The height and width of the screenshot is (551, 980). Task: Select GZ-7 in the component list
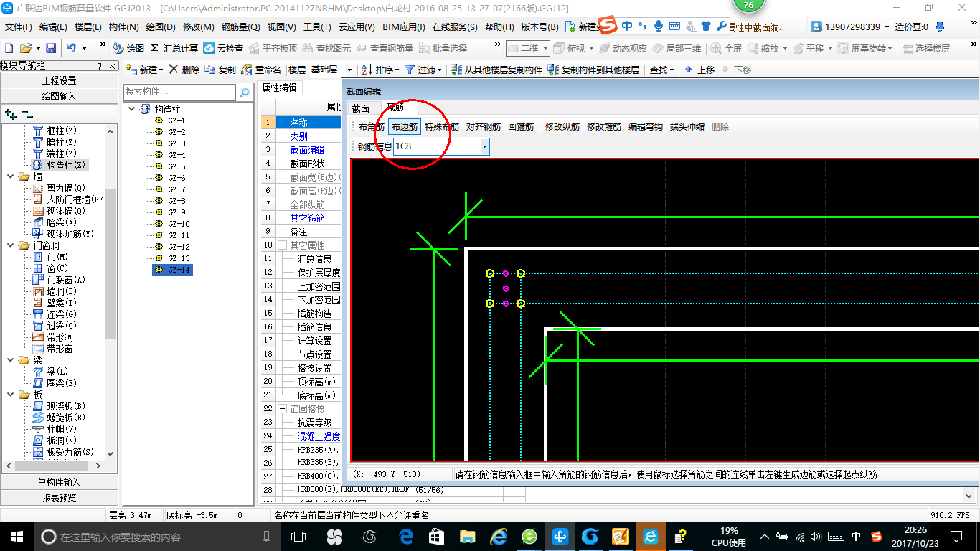click(x=176, y=189)
